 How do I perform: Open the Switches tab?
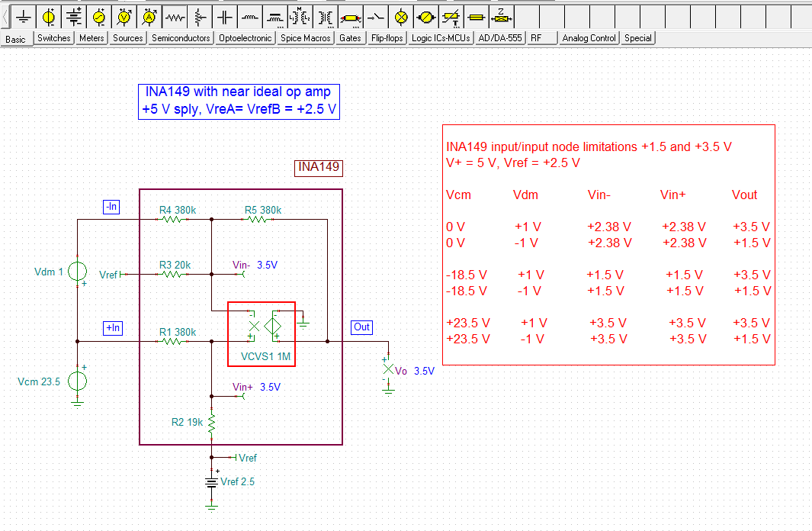click(54, 38)
